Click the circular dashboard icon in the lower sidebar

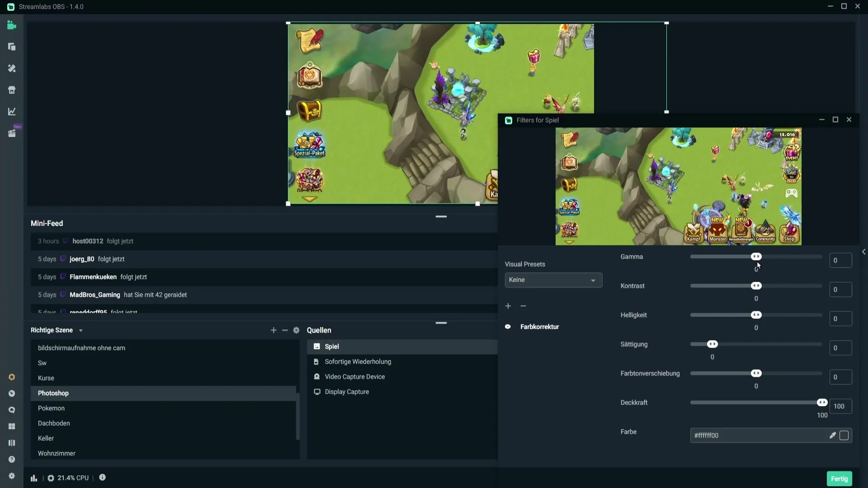point(12,394)
